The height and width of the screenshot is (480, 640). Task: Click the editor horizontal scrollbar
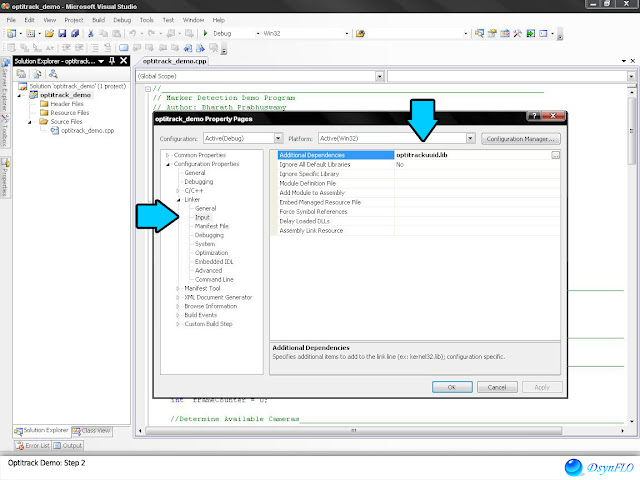[353, 431]
